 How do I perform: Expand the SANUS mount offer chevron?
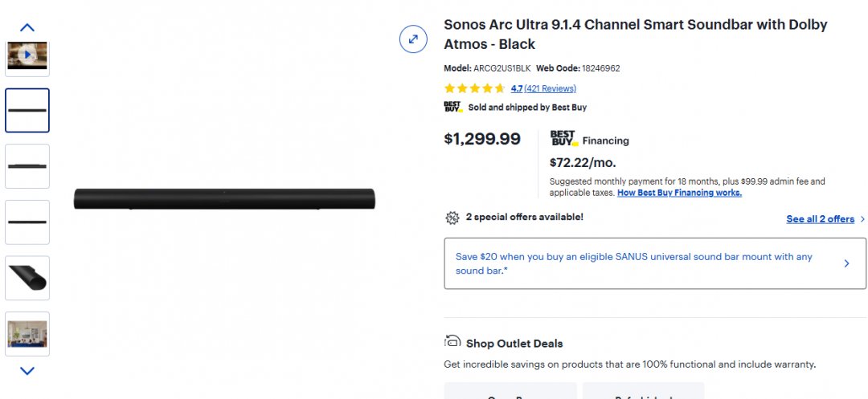point(846,263)
